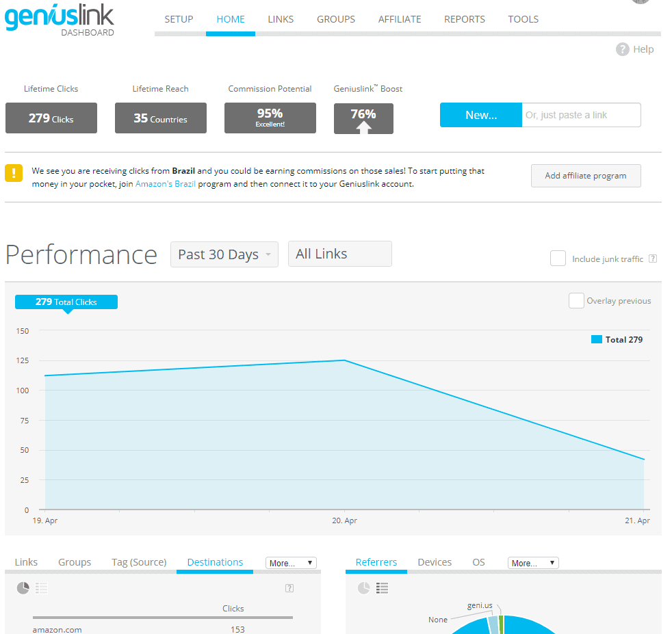Toggle Overlay previous checkbox
This screenshot has height=634, width=672.
pyautogui.click(x=576, y=301)
